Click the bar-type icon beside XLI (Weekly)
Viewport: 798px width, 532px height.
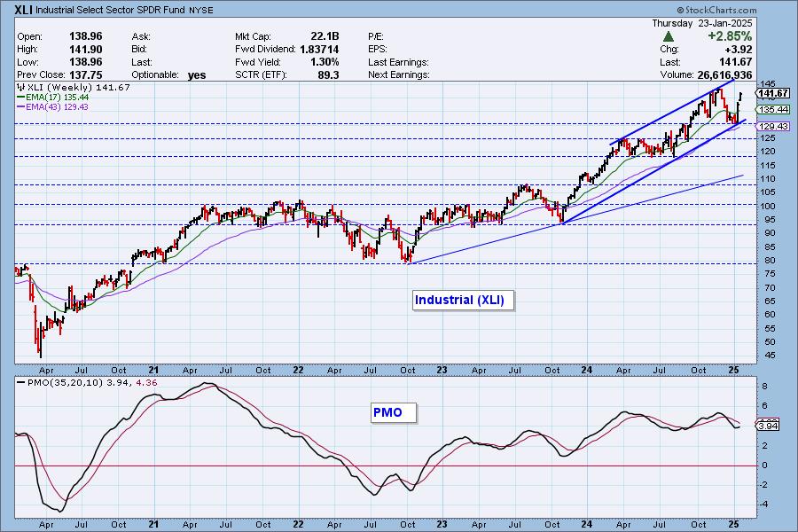coord(21,88)
